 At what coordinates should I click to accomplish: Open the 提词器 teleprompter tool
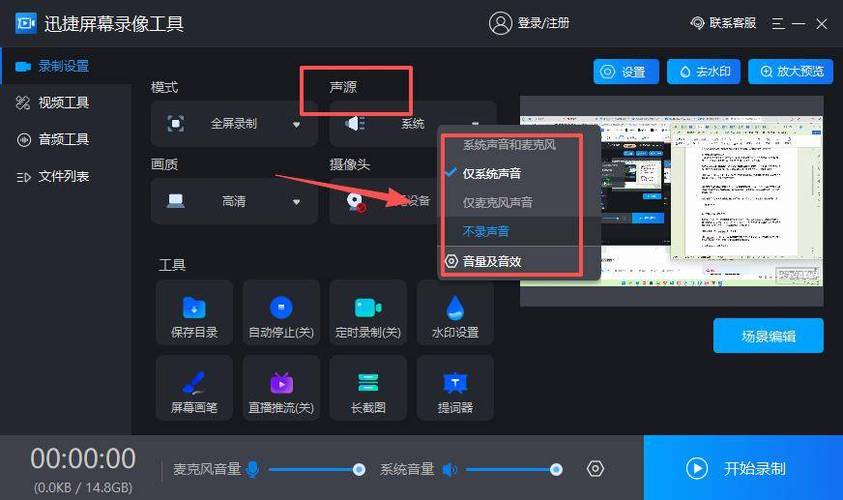coord(455,388)
